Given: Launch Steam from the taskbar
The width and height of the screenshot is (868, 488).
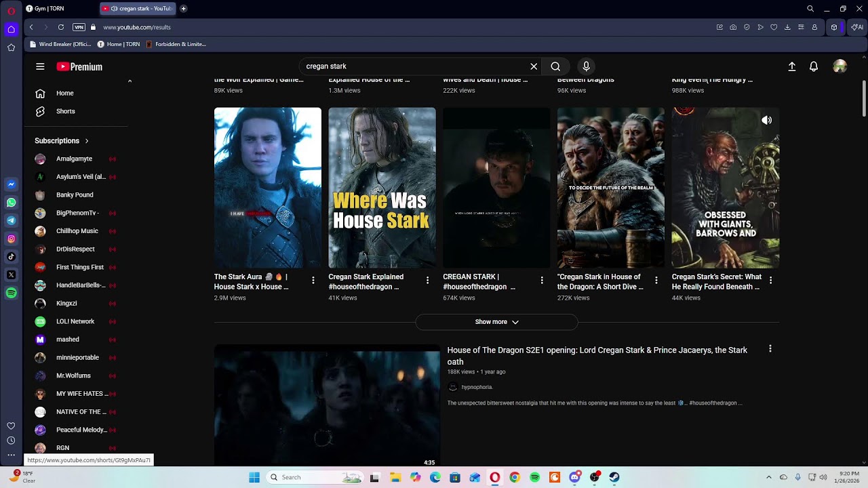Looking at the screenshot, I should (614, 477).
